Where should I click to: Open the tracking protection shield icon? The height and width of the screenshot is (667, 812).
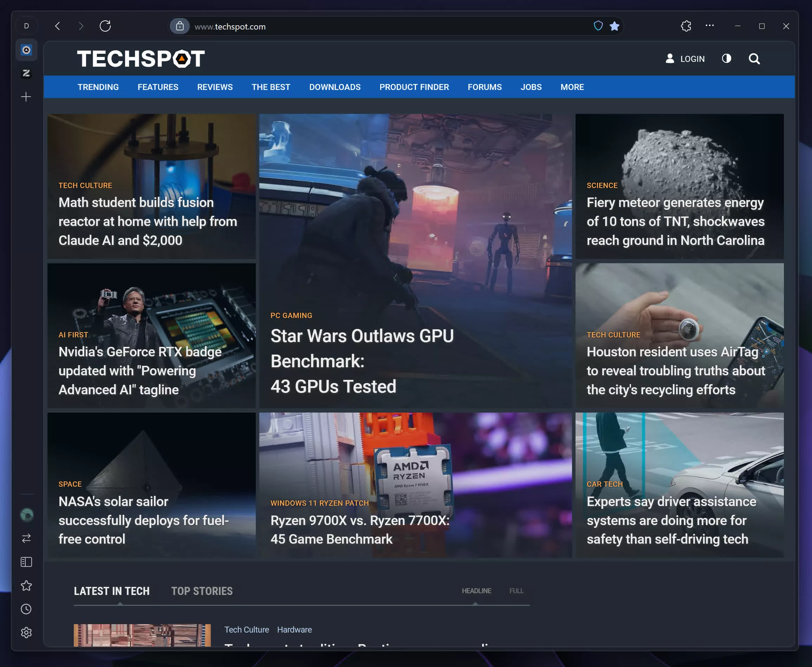click(x=598, y=26)
